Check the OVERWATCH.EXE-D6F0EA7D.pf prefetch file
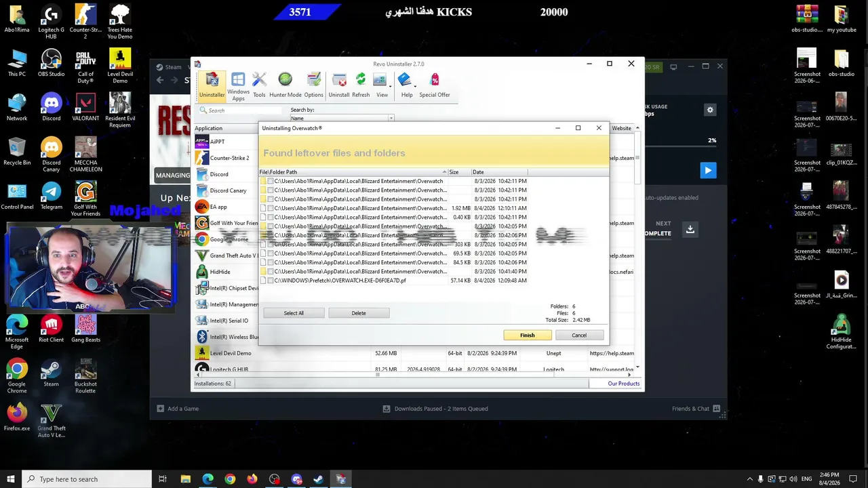868x488 pixels. point(271,281)
